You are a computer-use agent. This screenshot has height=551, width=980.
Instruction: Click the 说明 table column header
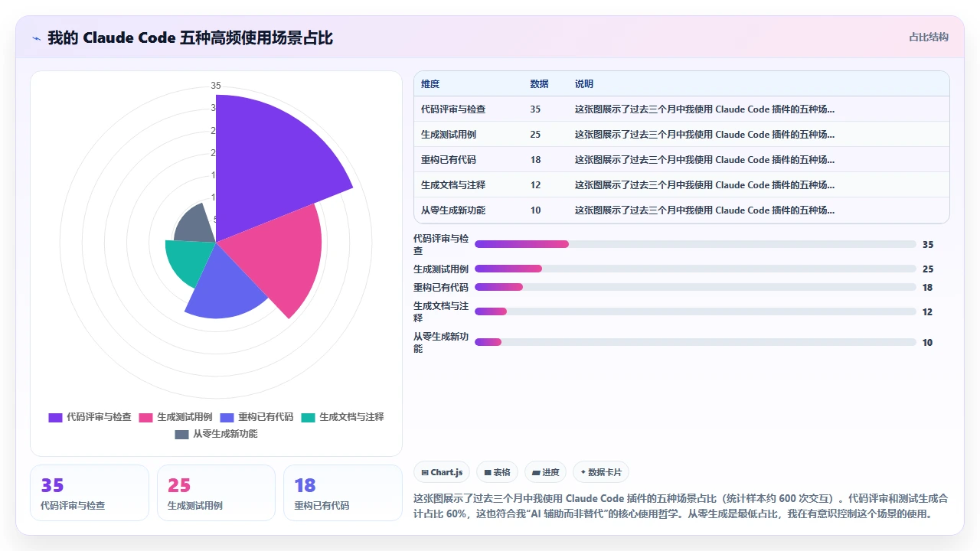pyautogui.click(x=584, y=84)
